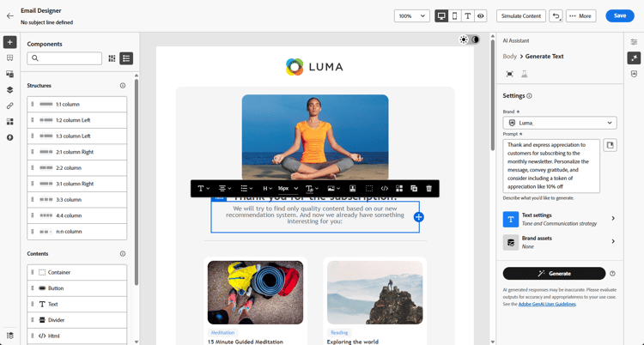The height and width of the screenshot is (345, 644).
Task: Open insert image dropdown
Action: click(333, 189)
